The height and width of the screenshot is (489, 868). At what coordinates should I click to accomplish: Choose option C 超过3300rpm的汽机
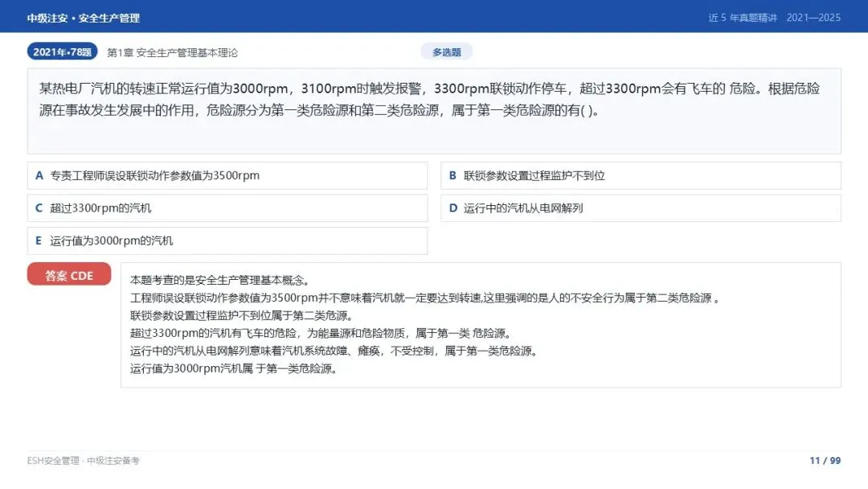227,208
